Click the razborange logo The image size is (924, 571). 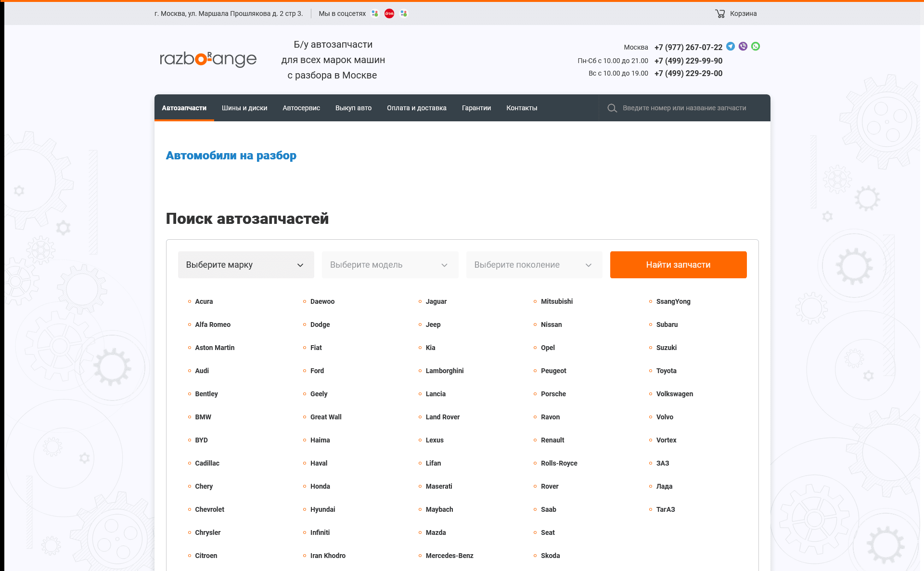pos(208,59)
